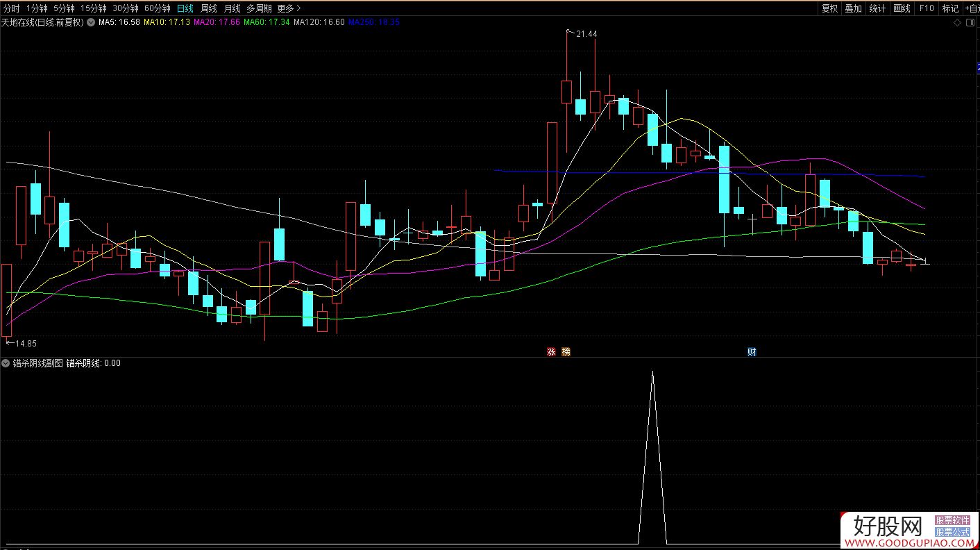
Task: Open the 统计 statistics tool
Action: coord(877,8)
